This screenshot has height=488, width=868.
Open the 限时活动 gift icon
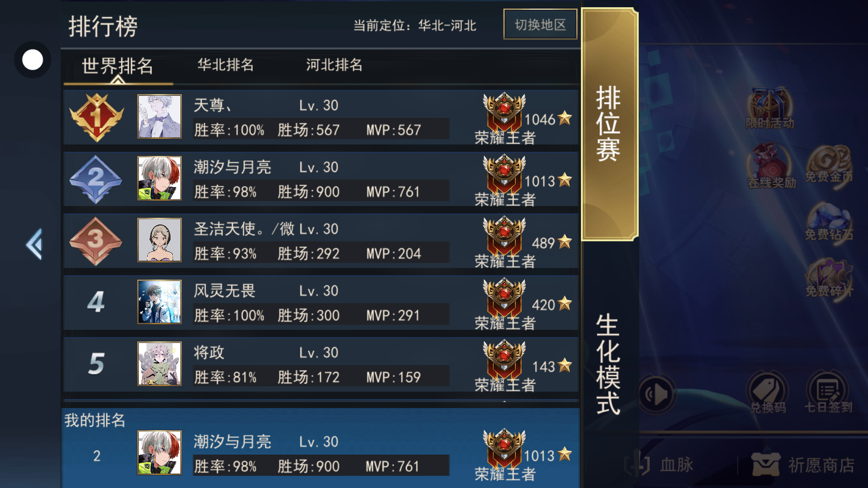[769, 108]
